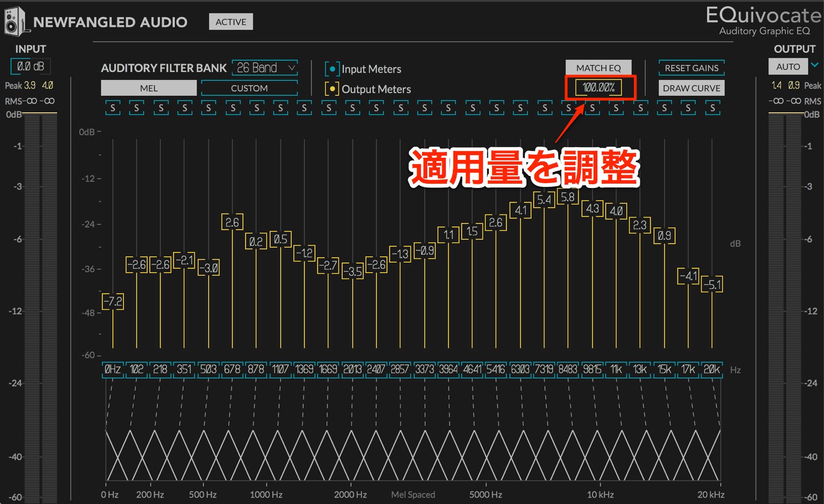
Task: Click the 4.0 gain handle on 11k band
Action: 616,211
